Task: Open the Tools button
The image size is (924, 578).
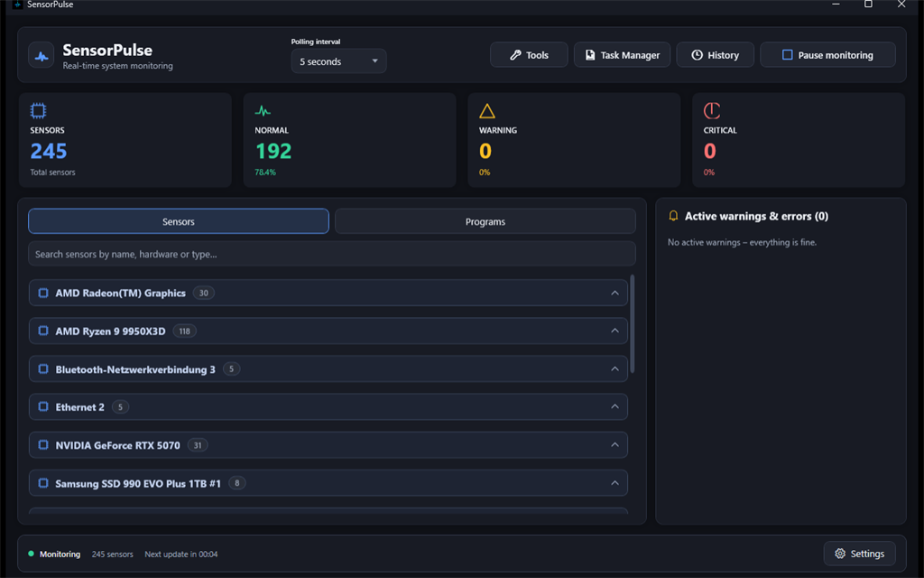Action: click(529, 55)
